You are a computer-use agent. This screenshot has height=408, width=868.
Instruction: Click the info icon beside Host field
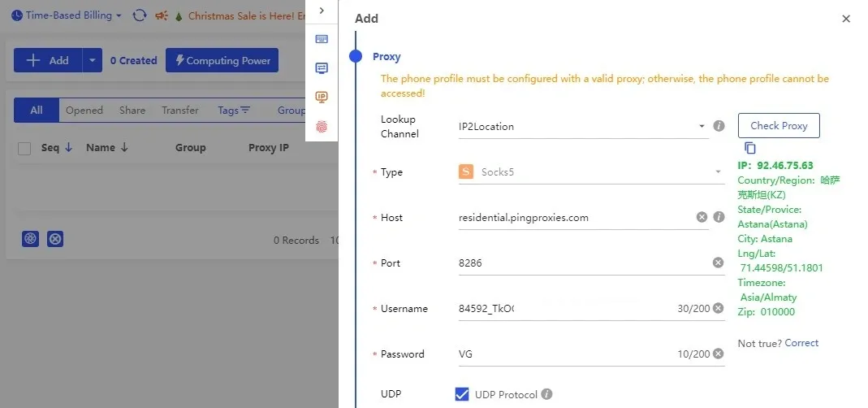[x=719, y=217]
